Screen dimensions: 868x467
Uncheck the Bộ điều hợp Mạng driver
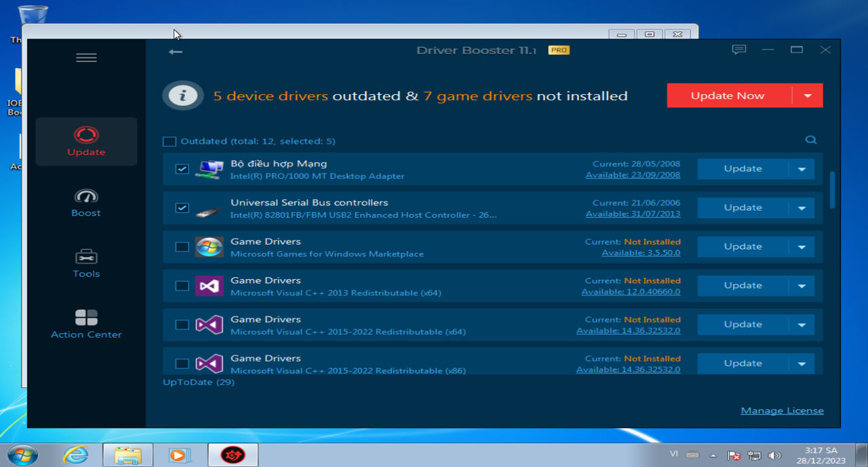point(182,169)
